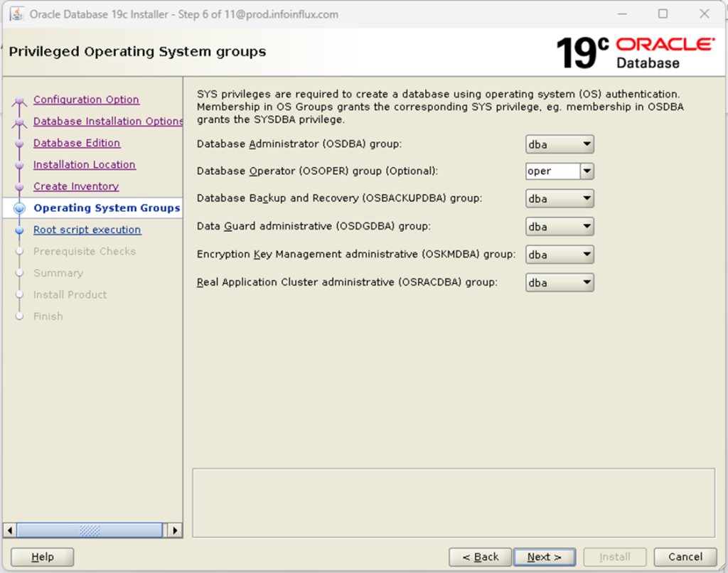The image size is (728, 573).
Task: Select the Create Inventory navigation link
Action: click(x=75, y=186)
